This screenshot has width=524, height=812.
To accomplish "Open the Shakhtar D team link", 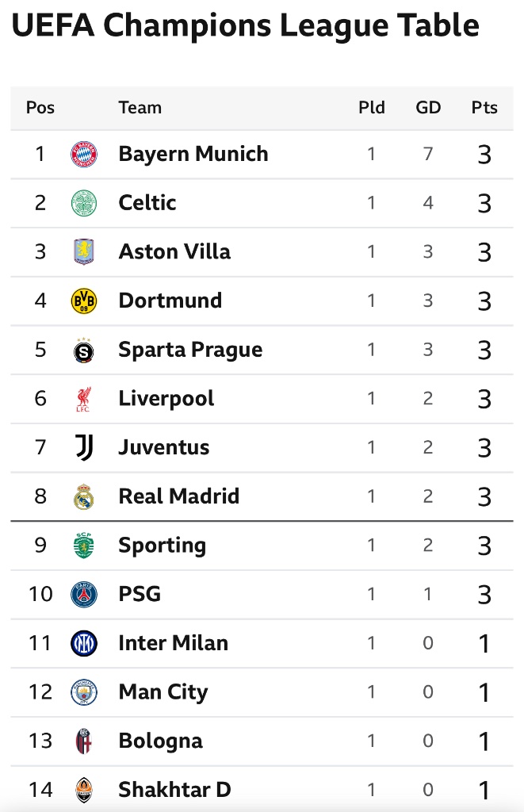I will click(174, 790).
